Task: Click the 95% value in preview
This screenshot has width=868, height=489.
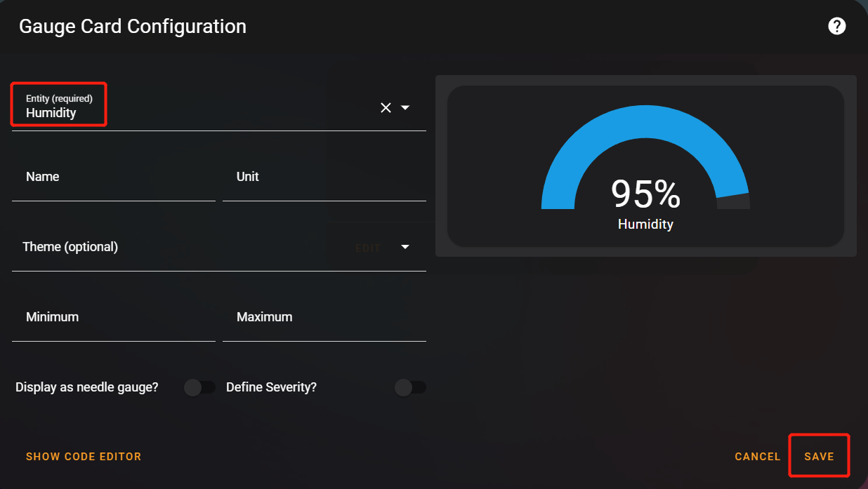Action: (645, 194)
